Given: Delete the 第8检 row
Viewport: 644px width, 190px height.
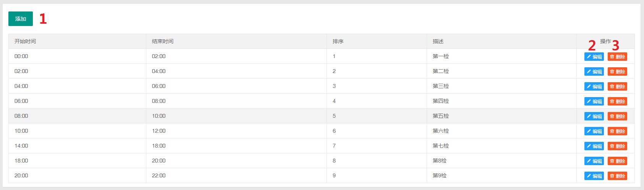Looking at the screenshot, I should tap(617, 161).
